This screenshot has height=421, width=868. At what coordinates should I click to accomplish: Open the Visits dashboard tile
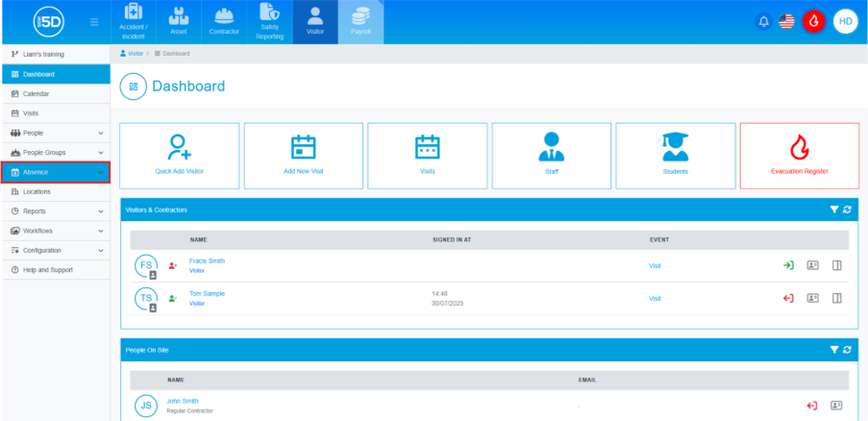click(x=428, y=156)
